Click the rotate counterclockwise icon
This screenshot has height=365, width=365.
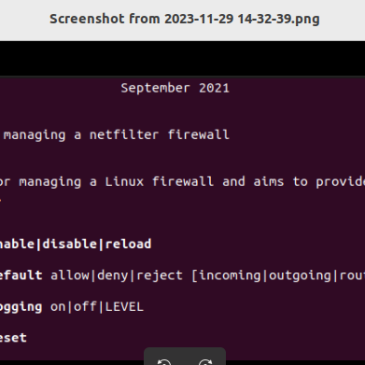click(x=164, y=362)
